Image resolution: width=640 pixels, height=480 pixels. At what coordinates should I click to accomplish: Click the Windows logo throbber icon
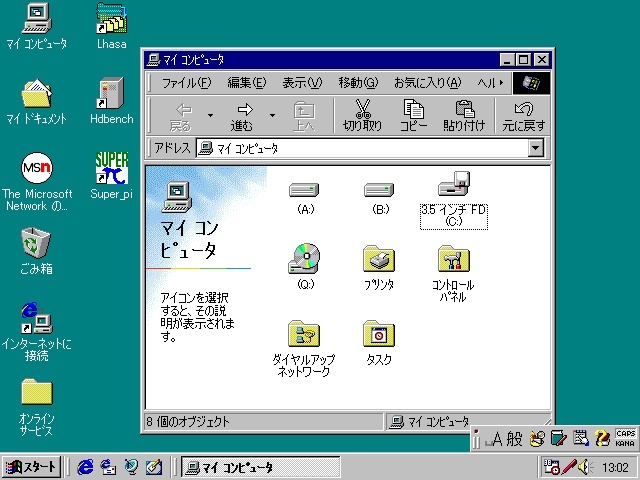pyautogui.click(x=531, y=83)
